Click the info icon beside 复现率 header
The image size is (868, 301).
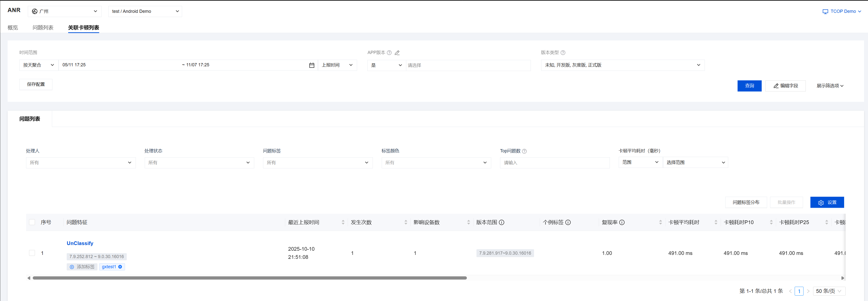click(x=622, y=222)
